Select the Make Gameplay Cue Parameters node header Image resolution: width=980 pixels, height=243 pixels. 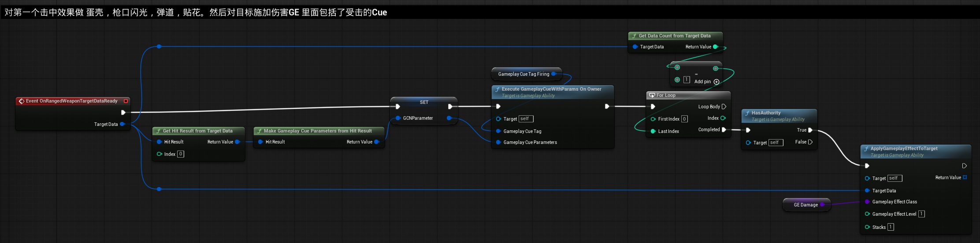click(x=317, y=131)
